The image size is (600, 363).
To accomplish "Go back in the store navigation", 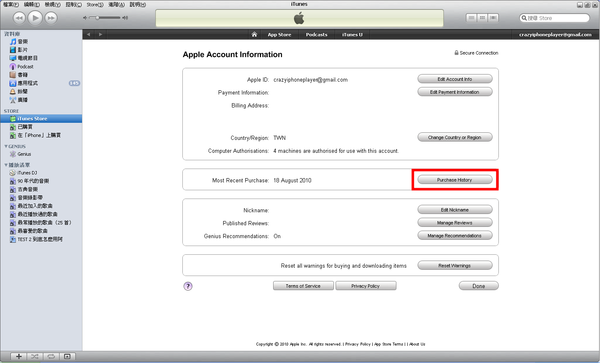I will pyautogui.click(x=88, y=34).
